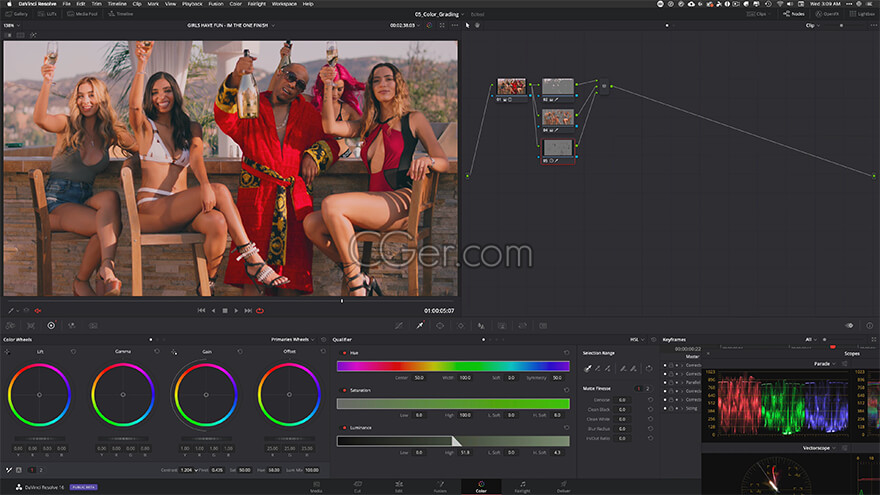880x495 pixels.
Task: Toggle the Saturation qualifier enable dot
Action: (x=345, y=390)
